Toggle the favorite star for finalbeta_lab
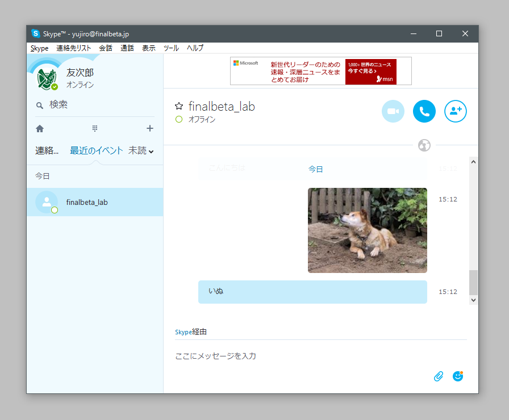This screenshot has height=420, width=509. point(179,106)
